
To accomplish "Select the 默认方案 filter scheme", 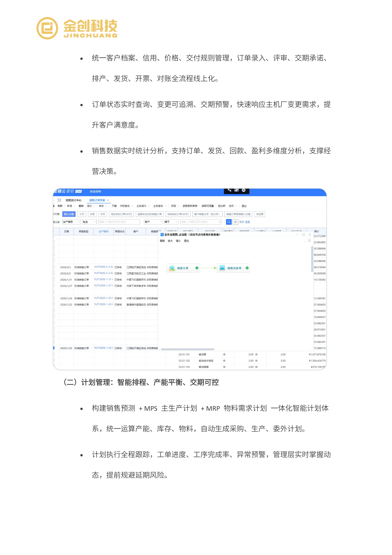I will click(x=69, y=214).
